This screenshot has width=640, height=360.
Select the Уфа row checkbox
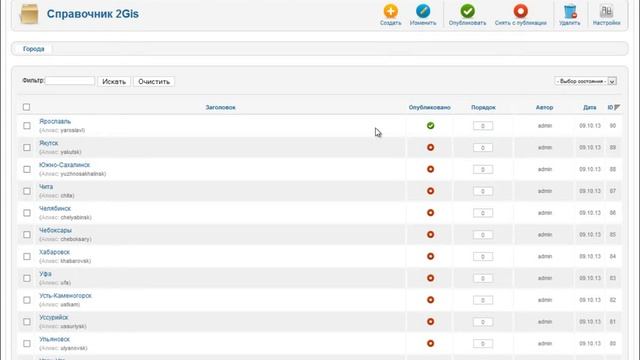27,278
